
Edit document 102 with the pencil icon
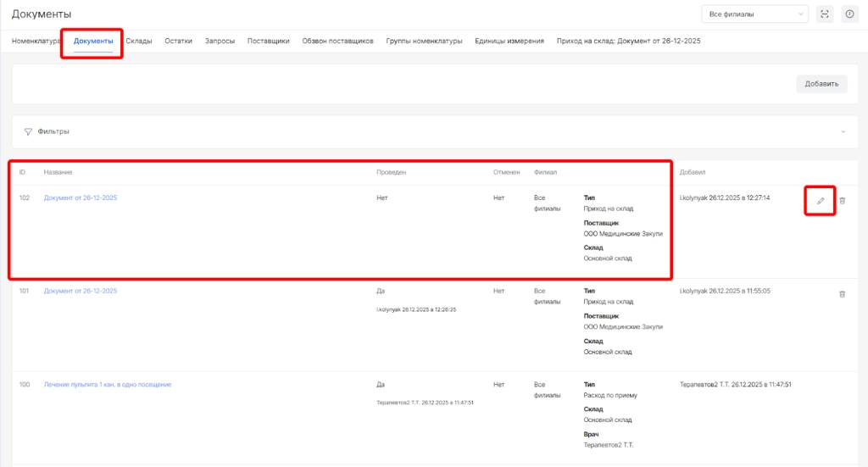tap(820, 201)
